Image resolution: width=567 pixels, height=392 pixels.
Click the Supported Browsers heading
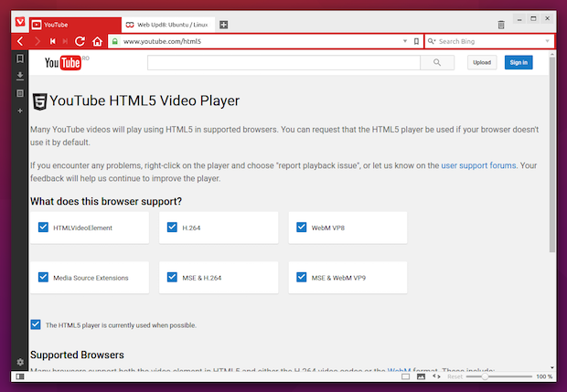[77, 355]
